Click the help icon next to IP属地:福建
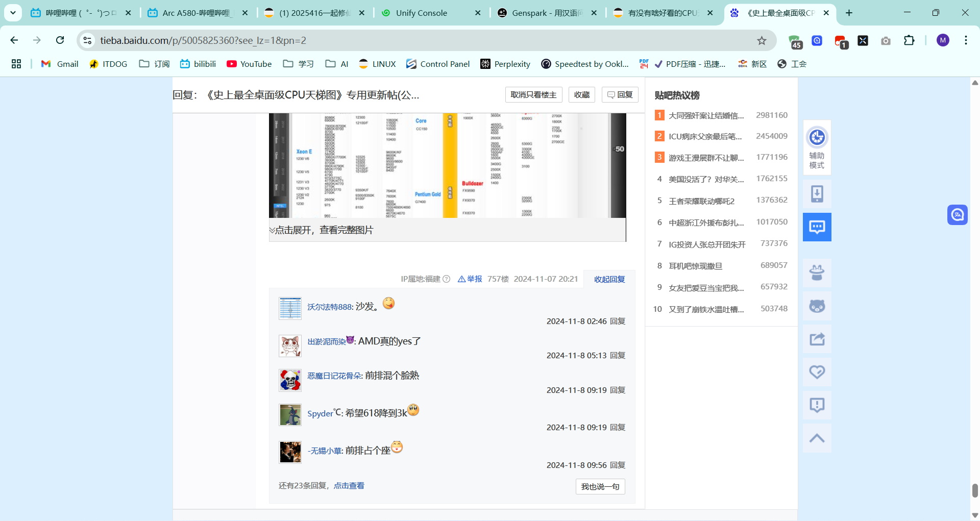Image resolution: width=980 pixels, height=521 pixels. click(x=447, y=279)
